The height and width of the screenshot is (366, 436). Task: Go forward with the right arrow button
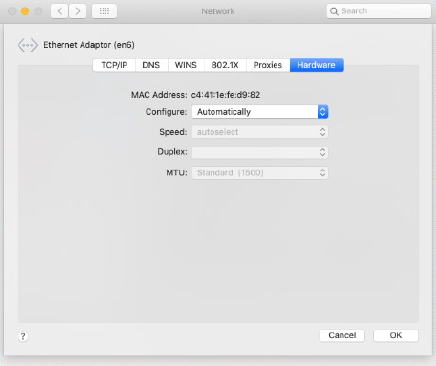coord(78,11)
